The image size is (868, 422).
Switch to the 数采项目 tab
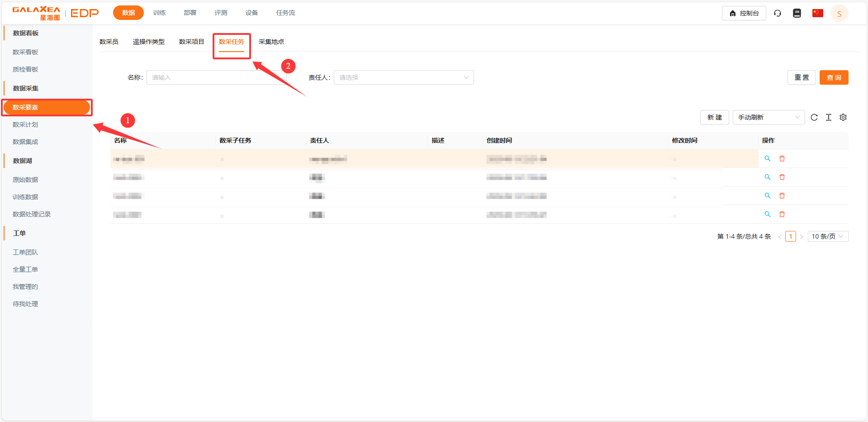(191, 42)
